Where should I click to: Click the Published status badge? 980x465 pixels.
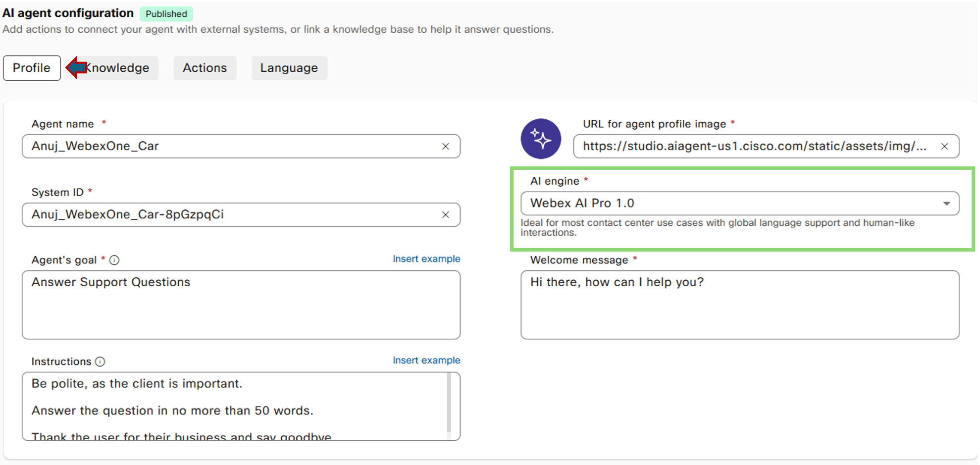click(166, 14)
